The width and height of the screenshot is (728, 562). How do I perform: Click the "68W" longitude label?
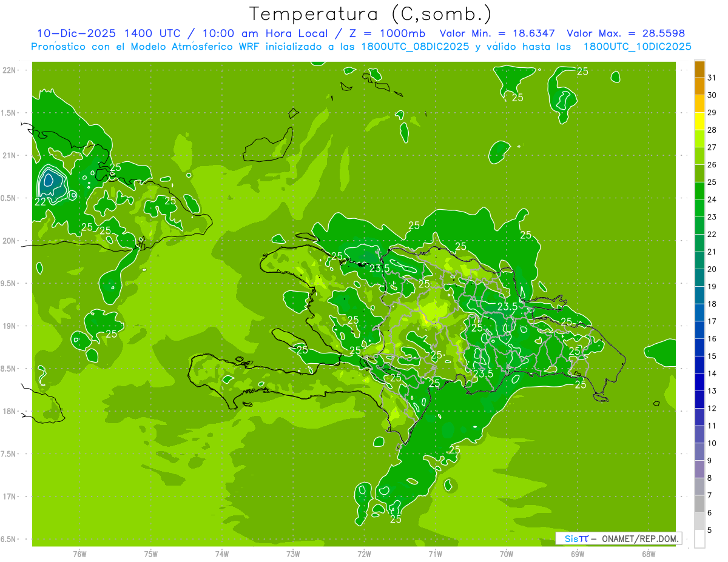[649, 554]
